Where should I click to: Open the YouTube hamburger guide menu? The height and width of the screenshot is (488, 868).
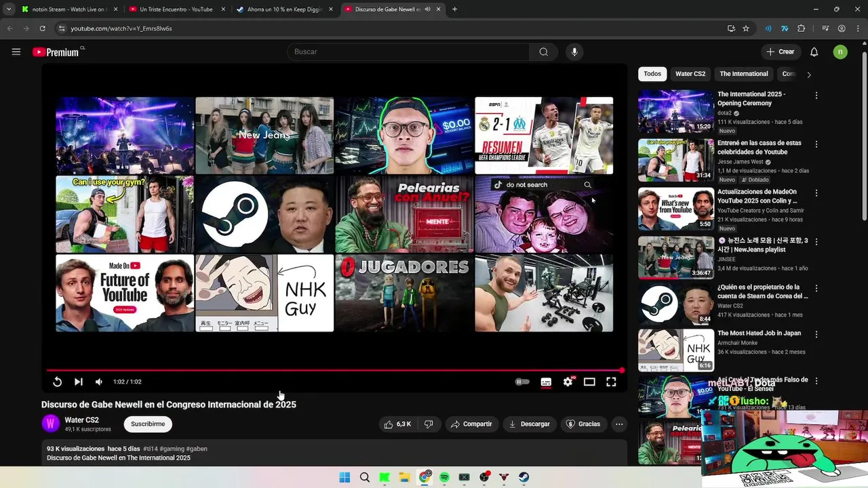pos(16,52)
